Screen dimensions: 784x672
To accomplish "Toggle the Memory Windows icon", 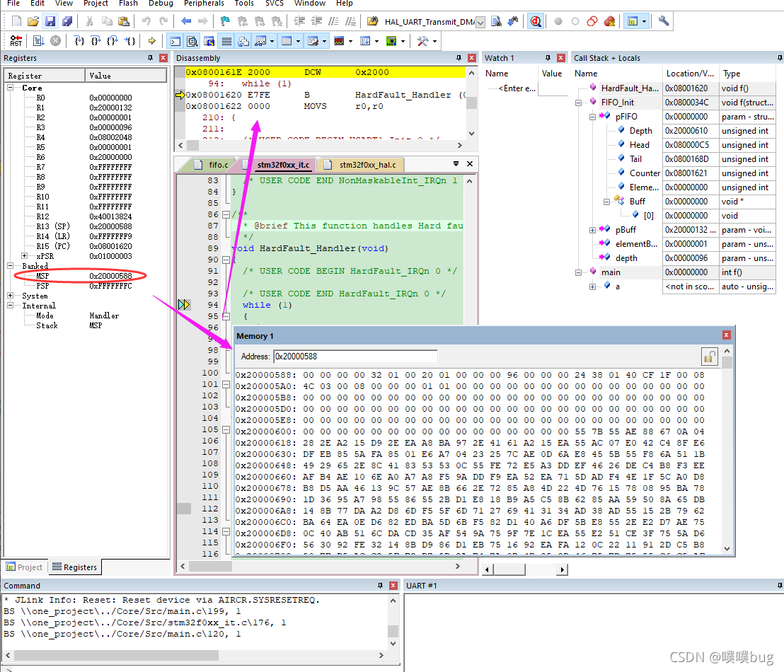I will (287, 41).
